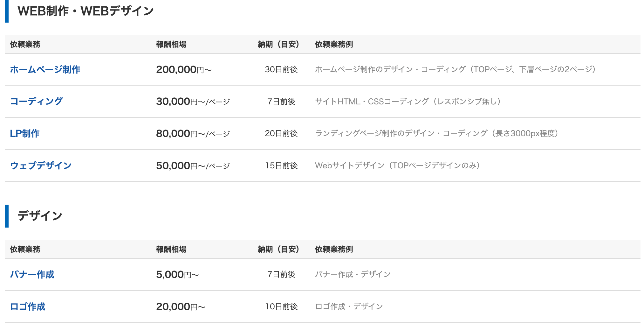Open the バナー作成 link

pos(32,274)
